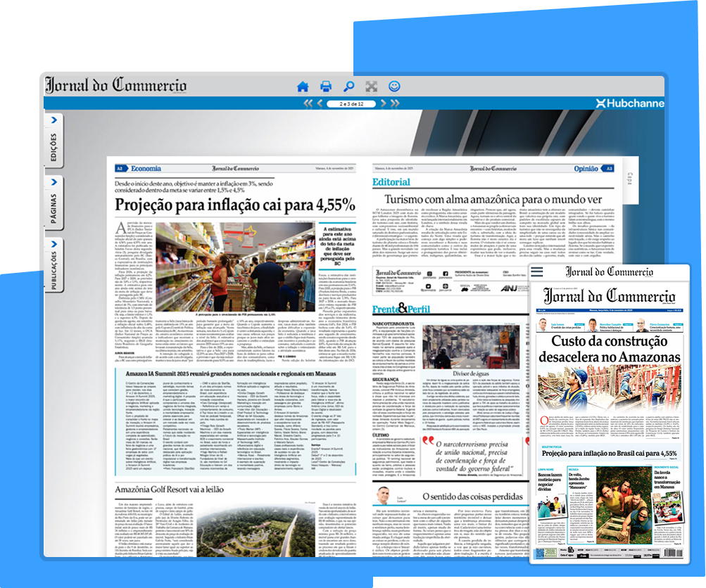
Task: Click the Frente&Perfil section title
Action: click(401, 309)
